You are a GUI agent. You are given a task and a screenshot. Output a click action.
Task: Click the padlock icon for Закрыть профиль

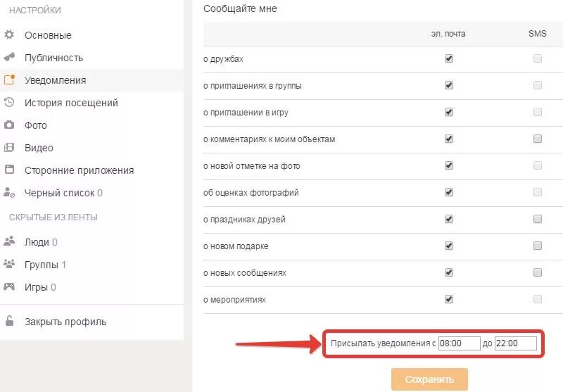9,322
